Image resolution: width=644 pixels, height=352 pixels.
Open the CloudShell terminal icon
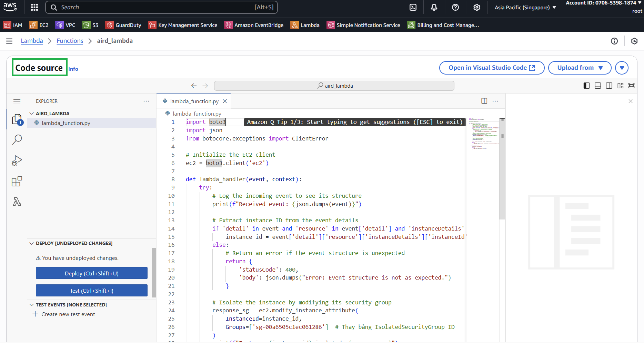(x=413, y=7)
